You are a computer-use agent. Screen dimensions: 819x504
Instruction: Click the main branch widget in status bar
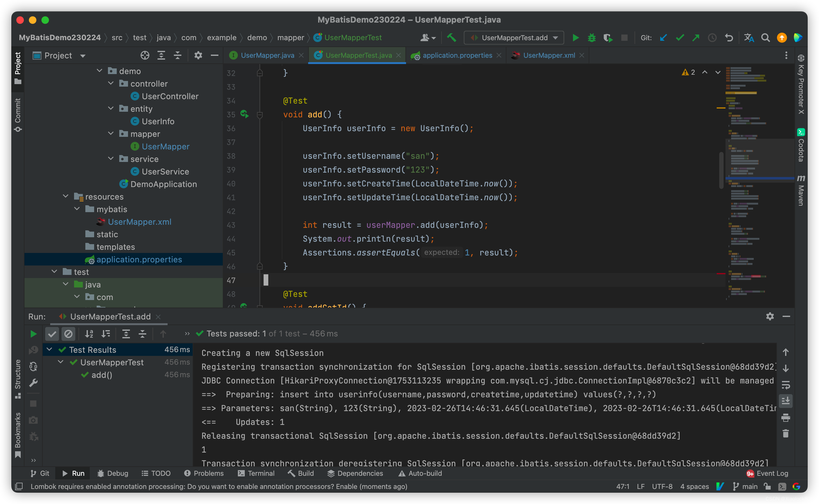click(745, 487)
